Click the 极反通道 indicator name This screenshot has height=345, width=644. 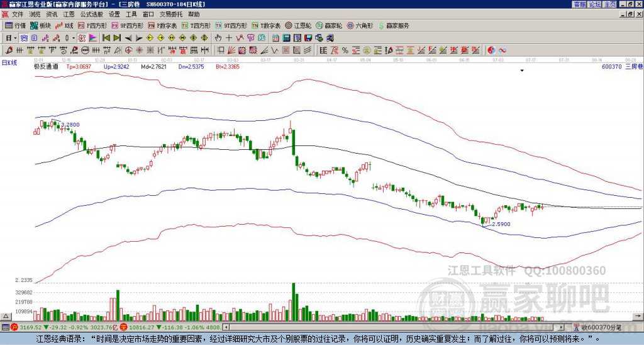[x=46, y=66]
